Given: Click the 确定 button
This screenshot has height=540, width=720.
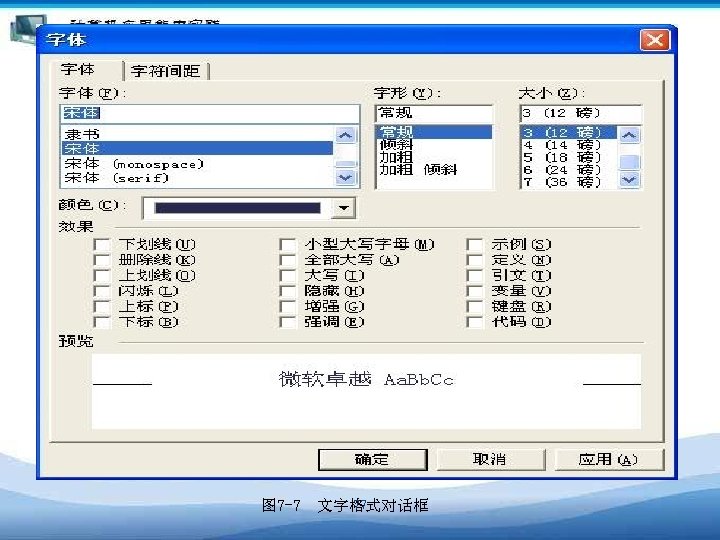Looking at the screenshot, I should tap(372, 459).
